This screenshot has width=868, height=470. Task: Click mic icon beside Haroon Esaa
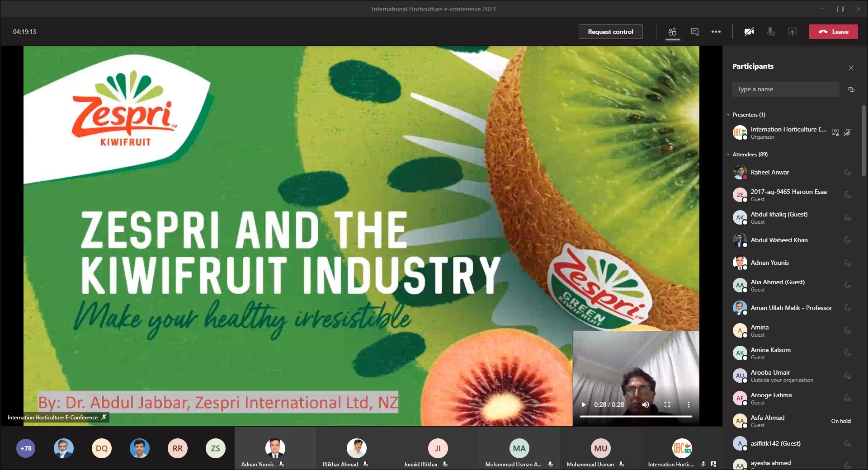[848, 195]
